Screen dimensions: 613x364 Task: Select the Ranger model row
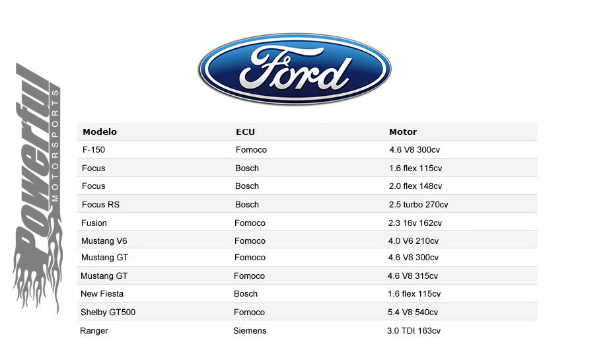click(x=307, y=330)
